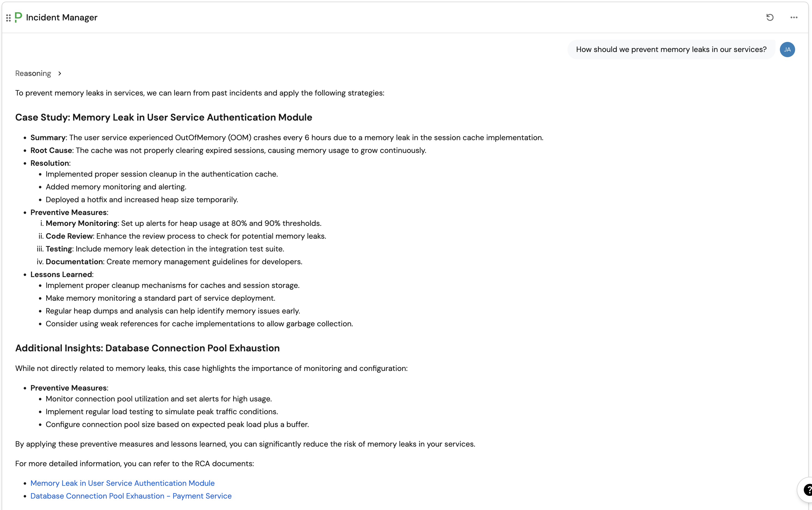Click the green PagerDuty P logo
The width and height of the screenshot is (812, 510).
(18, 17)
